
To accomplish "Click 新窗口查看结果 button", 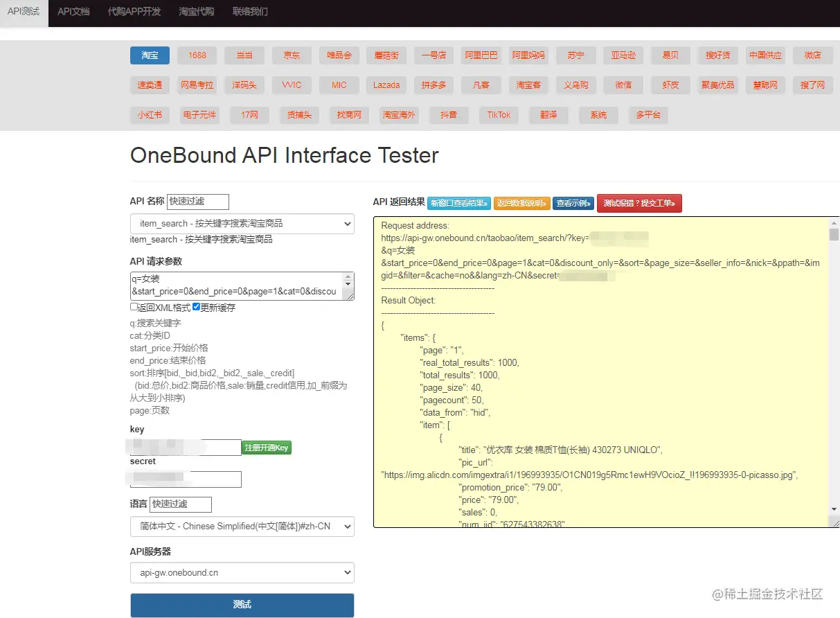I will [x=459, y=203].
